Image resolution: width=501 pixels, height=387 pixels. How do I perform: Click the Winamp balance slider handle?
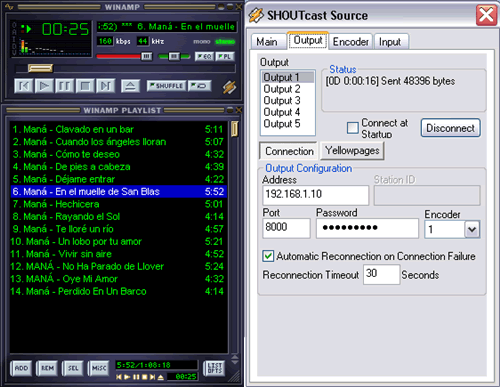tap(174, 56)
